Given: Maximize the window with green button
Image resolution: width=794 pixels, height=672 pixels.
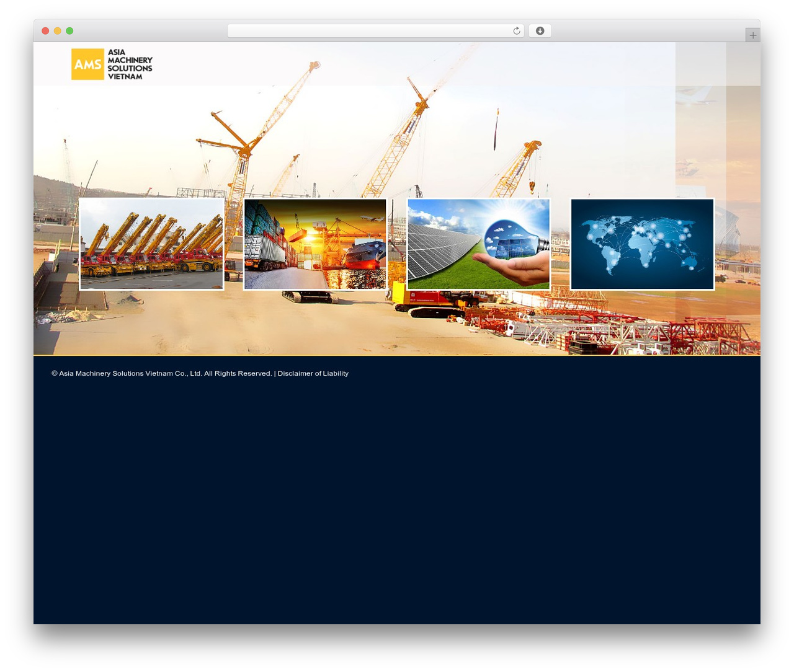Looking at the screenshot, I should [69, 31].
